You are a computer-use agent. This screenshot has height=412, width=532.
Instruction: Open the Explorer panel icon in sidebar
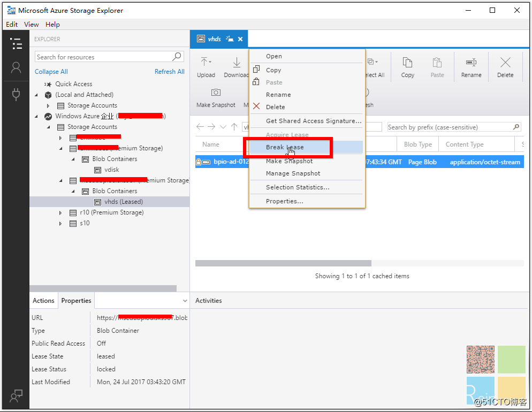[16, 44]
